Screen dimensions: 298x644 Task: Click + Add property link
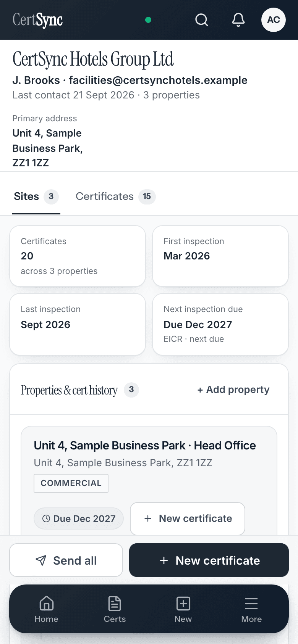pyautogui.click(x=233, y=390)
